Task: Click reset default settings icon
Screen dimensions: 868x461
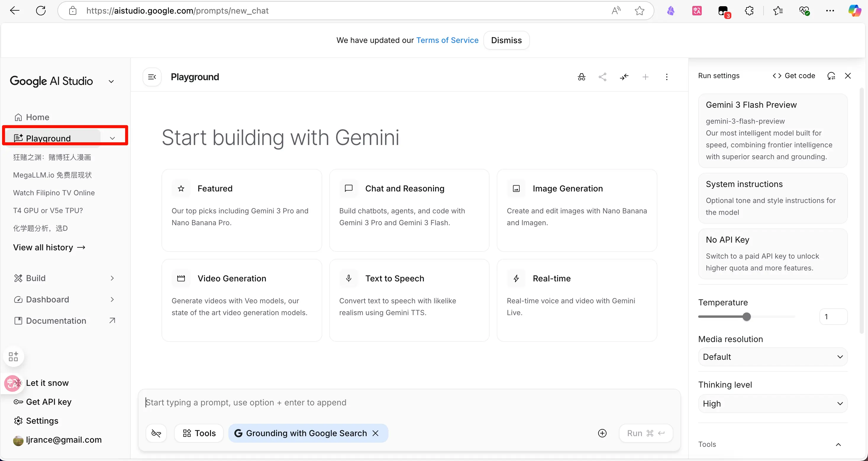Action: point(831,76)
